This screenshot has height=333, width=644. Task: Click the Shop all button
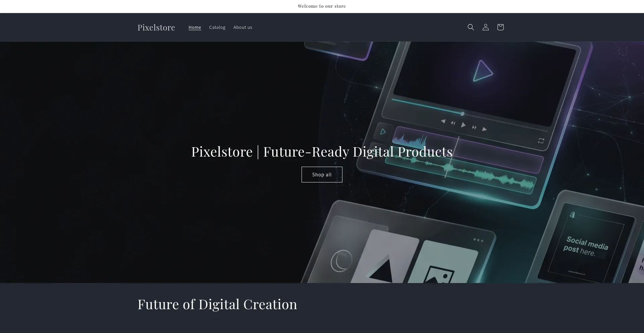pos(322,174)
